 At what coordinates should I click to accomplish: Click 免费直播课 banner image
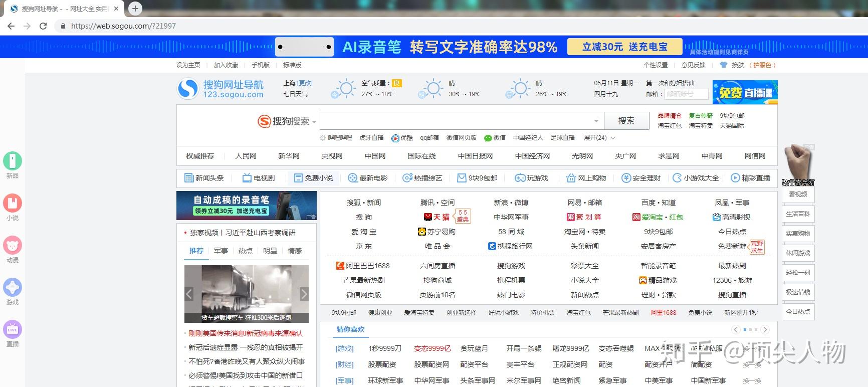click(745, 92)
